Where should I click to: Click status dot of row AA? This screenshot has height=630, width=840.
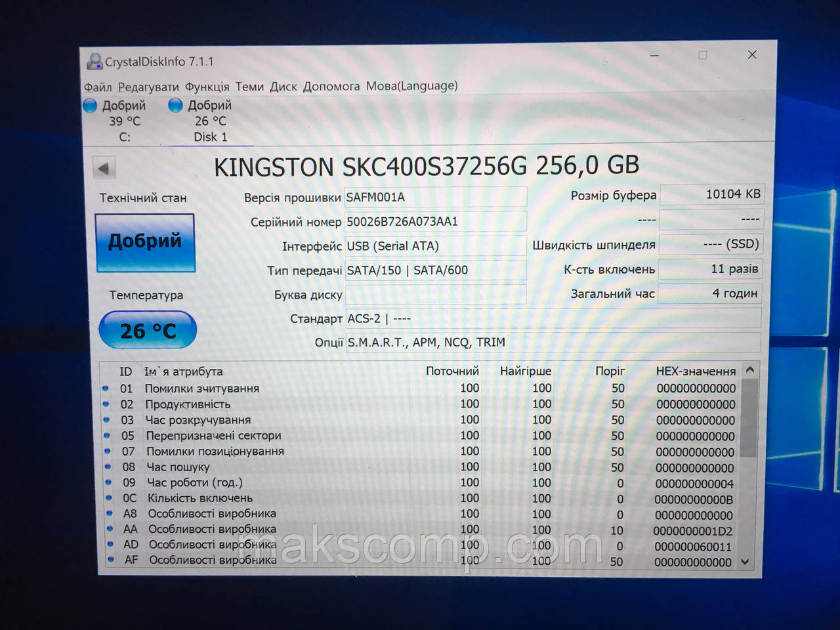click(110, 529)
